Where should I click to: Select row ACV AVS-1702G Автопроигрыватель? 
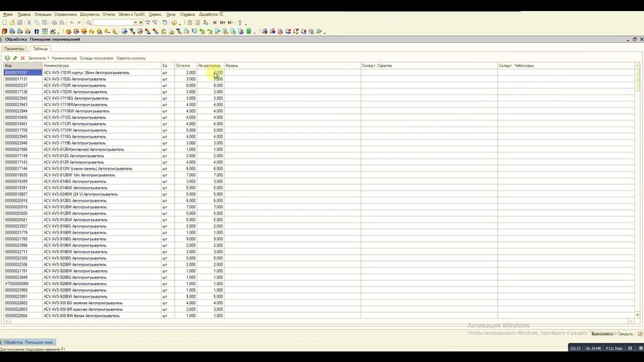(102, 79)
